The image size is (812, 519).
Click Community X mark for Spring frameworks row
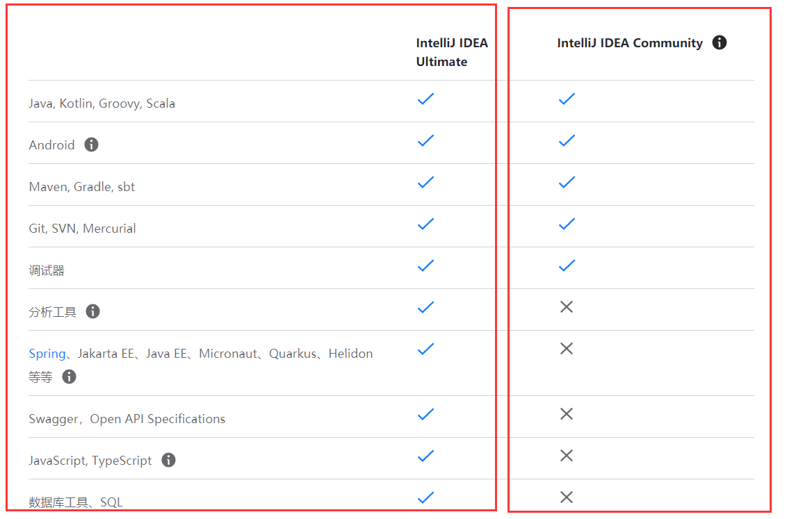[x=567, y=348]
